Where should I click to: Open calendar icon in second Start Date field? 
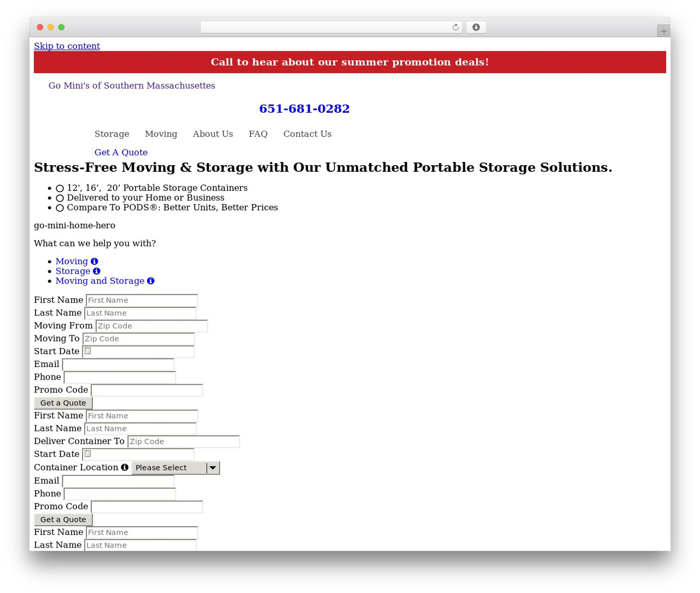87,454
